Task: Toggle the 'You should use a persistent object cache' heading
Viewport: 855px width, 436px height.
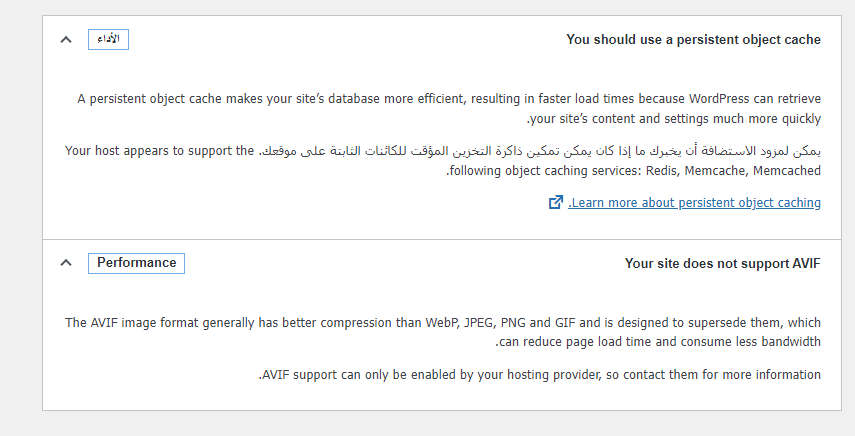Action: click(x=693, y=40)
